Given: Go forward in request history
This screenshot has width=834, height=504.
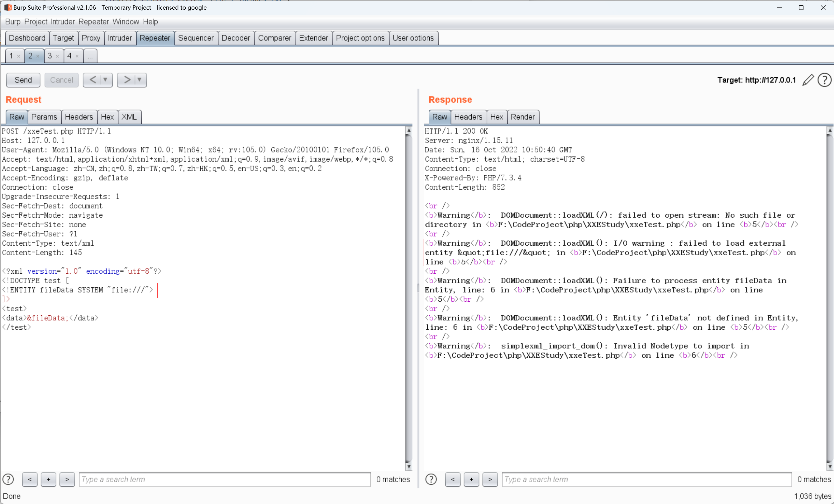Looking at the screenshot, I should coord(126,80).
